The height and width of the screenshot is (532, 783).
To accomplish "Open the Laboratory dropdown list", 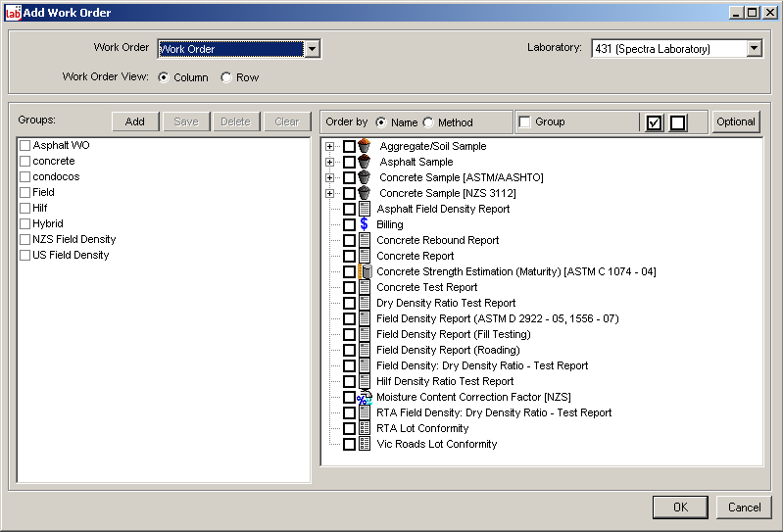I will tap(753, 49).
